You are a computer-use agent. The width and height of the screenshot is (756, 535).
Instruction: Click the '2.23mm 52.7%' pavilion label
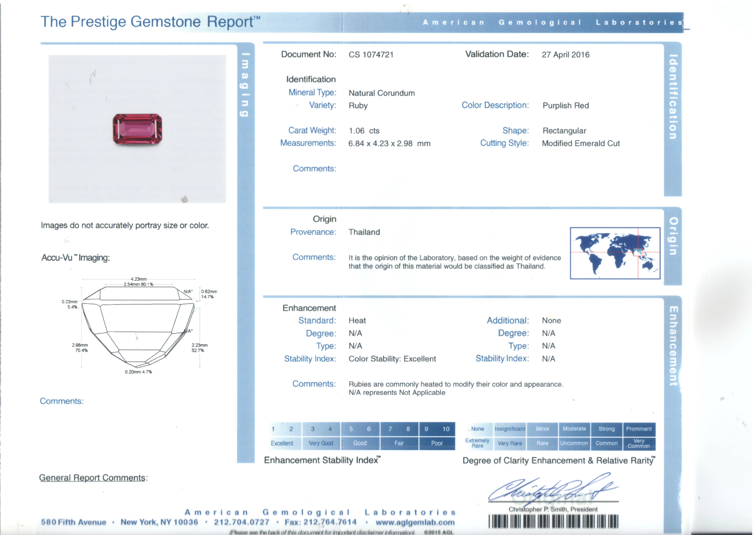coord(199,348)
